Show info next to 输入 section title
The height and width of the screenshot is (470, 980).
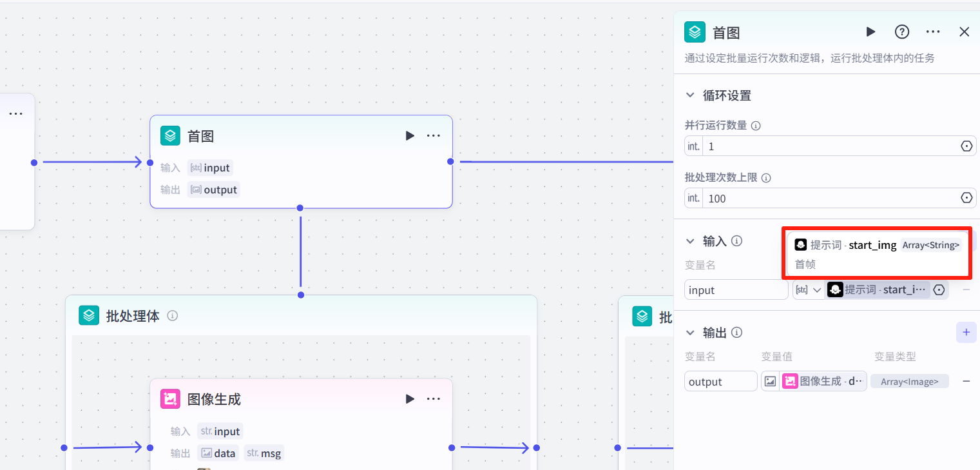[737, 241]
